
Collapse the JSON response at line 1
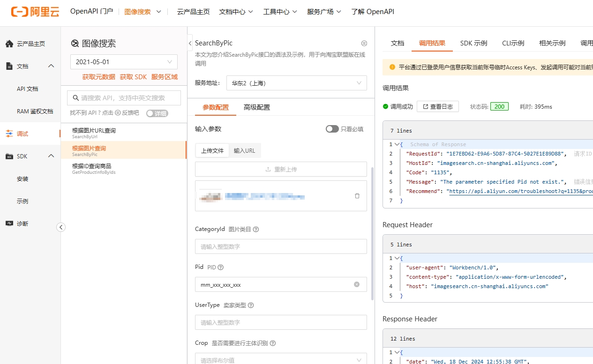[x=397, y=144]
